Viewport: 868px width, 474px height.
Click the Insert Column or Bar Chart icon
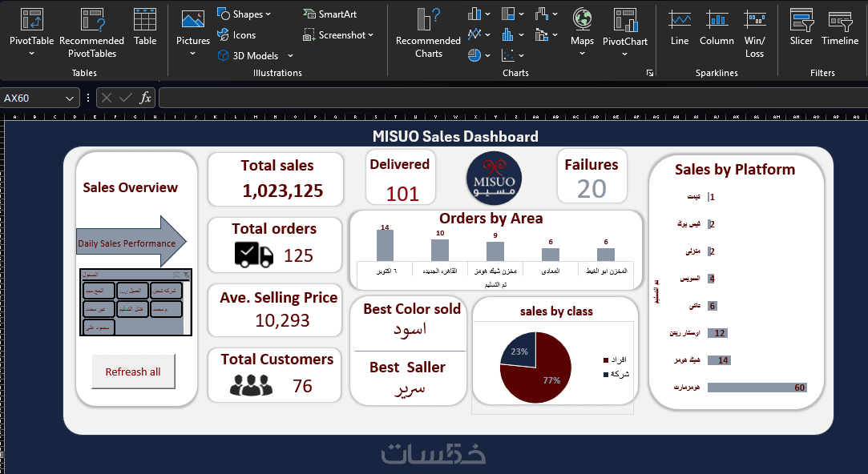(x=474, y=14)
